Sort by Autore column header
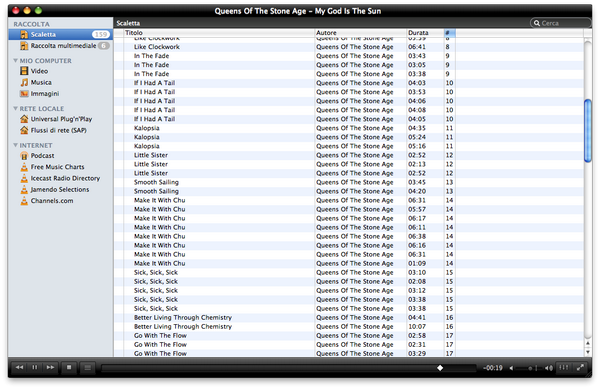The image size is (600, 389). 360,33
